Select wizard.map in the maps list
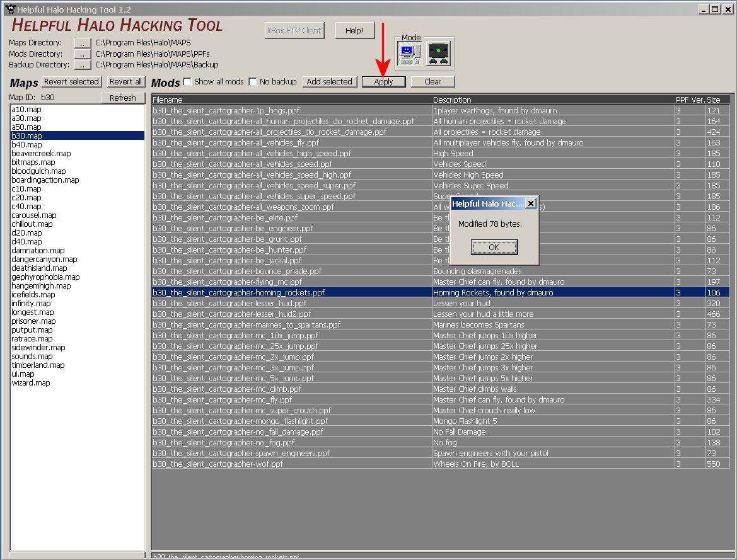This screenshot has width=737, height=560. (x=77, y=383)
